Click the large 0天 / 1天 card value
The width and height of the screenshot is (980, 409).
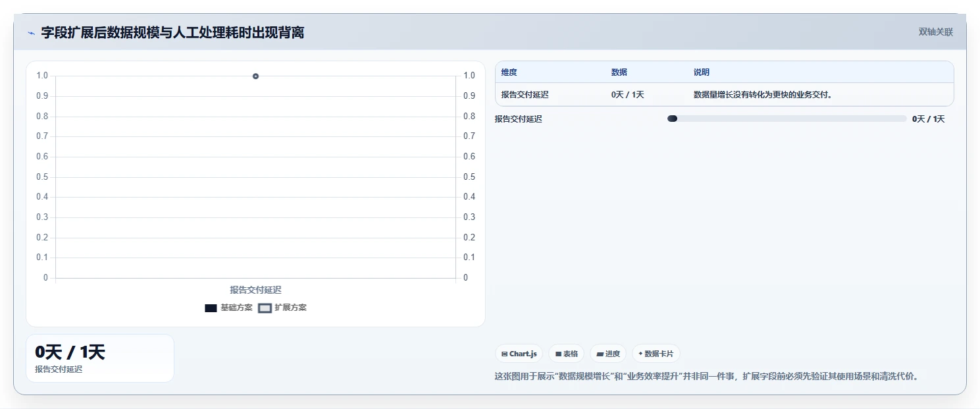(x=70, y=352)
